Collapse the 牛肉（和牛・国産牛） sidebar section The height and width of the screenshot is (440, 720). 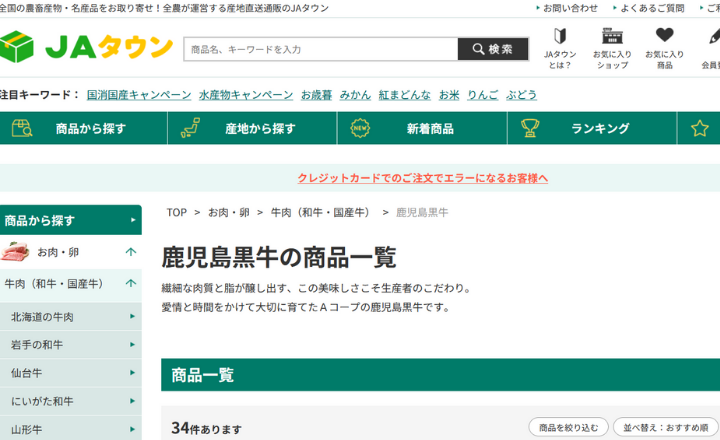(x=131, y=284)
